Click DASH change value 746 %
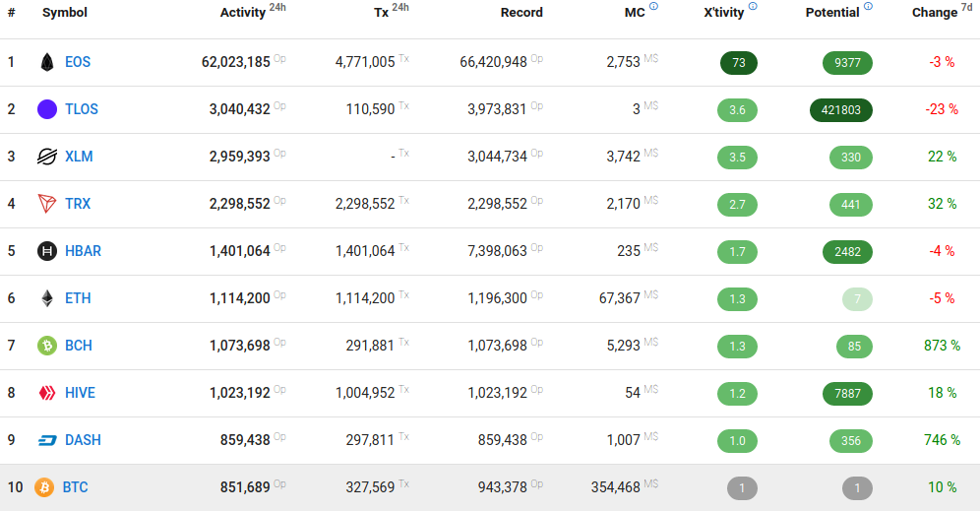Viewport: 980px width, 511px height. pyautogui.click(x=942, y=440)
